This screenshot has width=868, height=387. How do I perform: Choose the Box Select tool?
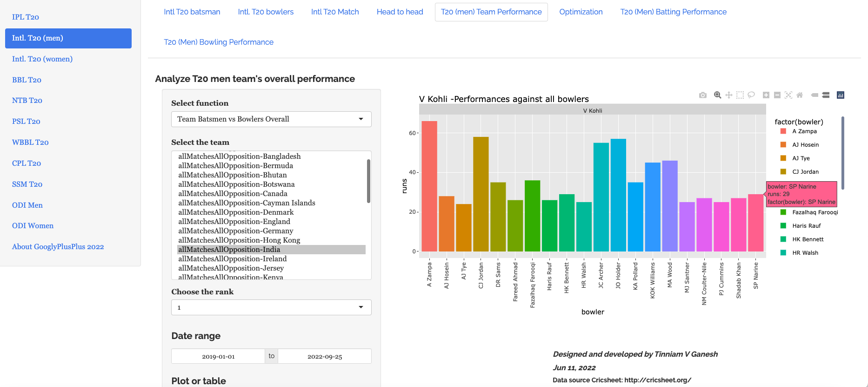[x=740, y=95]
